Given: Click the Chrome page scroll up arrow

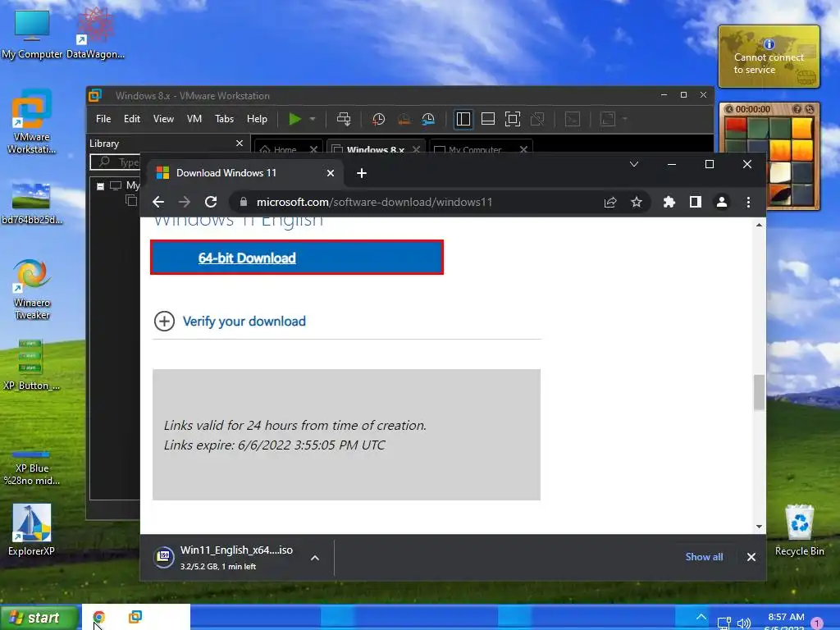Looking at the screenshot, I should pos(759,225).
